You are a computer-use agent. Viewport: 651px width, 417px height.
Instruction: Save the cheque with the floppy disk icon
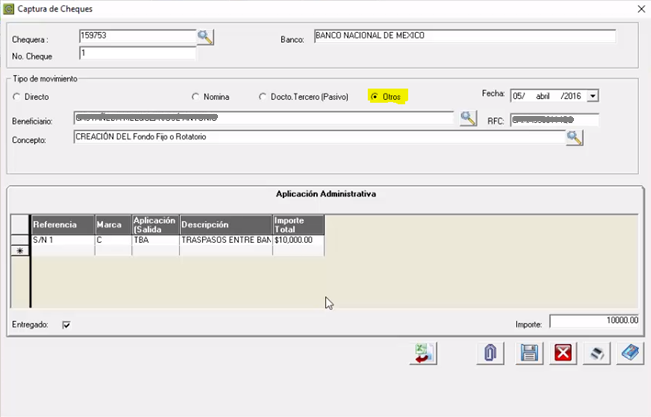[529, 353]
